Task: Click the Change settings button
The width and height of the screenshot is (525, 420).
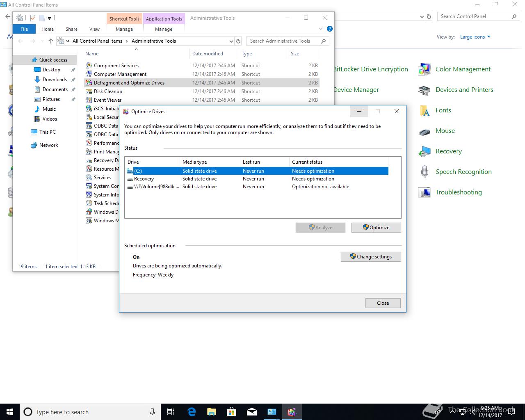Action: click(371, 257)
